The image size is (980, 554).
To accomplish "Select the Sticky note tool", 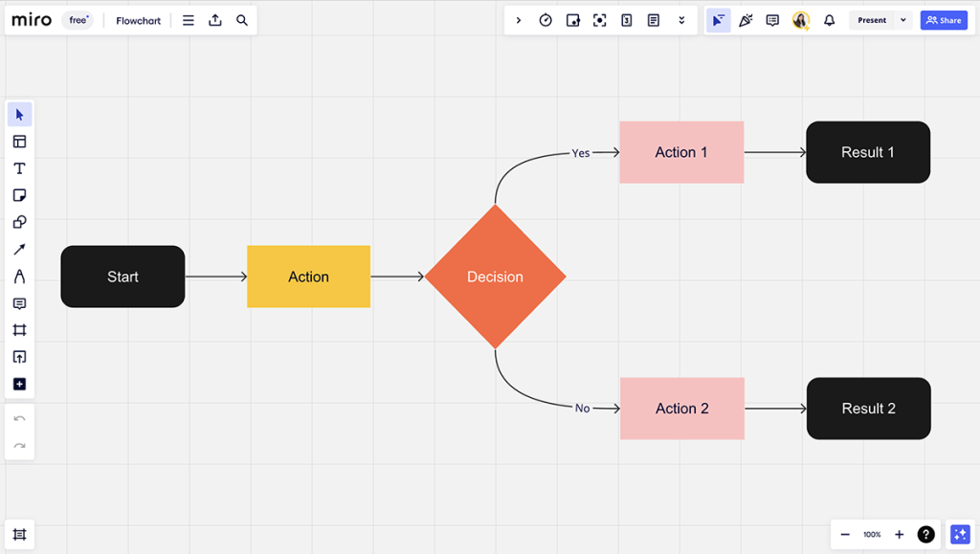I will tap(20, 194).
